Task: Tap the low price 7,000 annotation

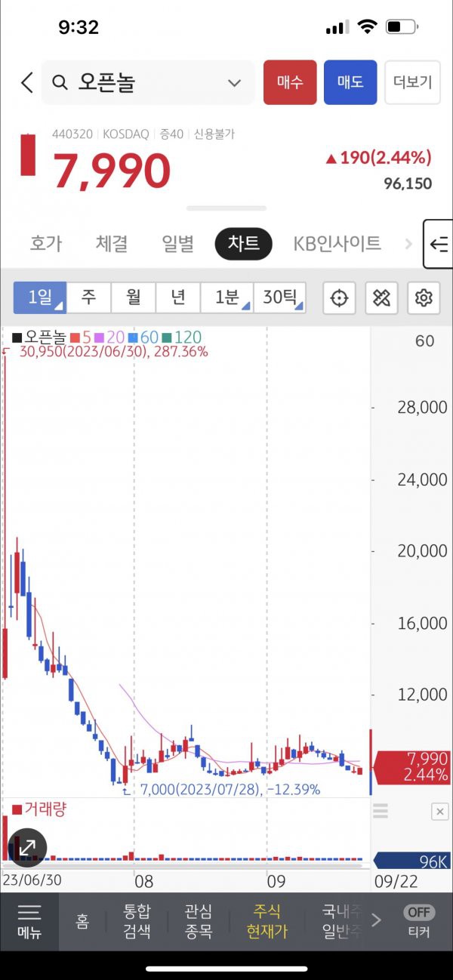Action: pyautogui.click(x=230, y=789)
